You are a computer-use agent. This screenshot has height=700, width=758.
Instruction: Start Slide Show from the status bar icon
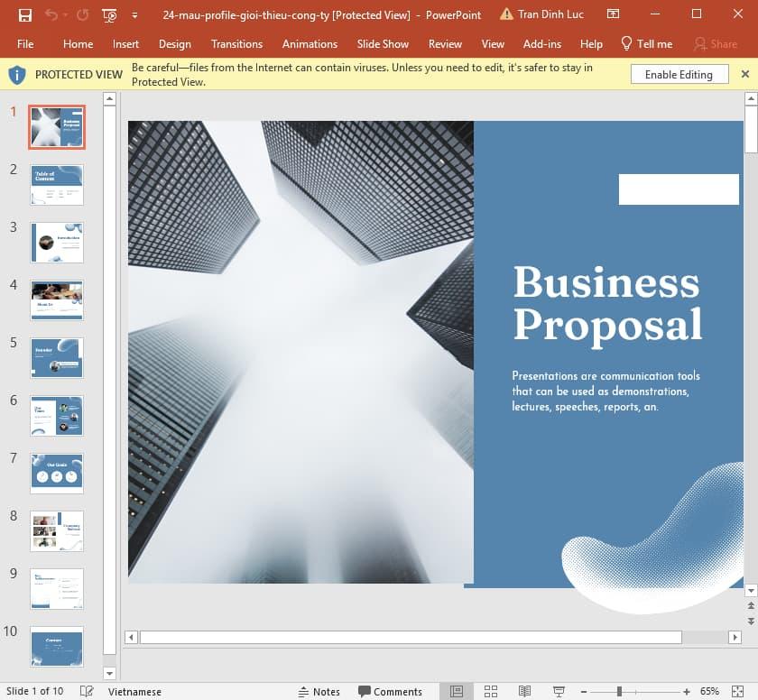(x=559, y=691)
